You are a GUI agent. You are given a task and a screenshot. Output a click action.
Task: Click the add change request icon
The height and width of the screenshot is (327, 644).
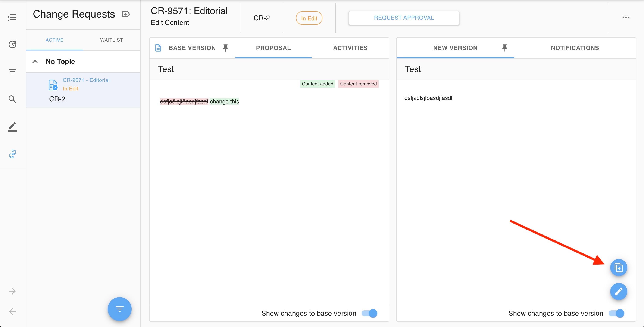[125, 14]
